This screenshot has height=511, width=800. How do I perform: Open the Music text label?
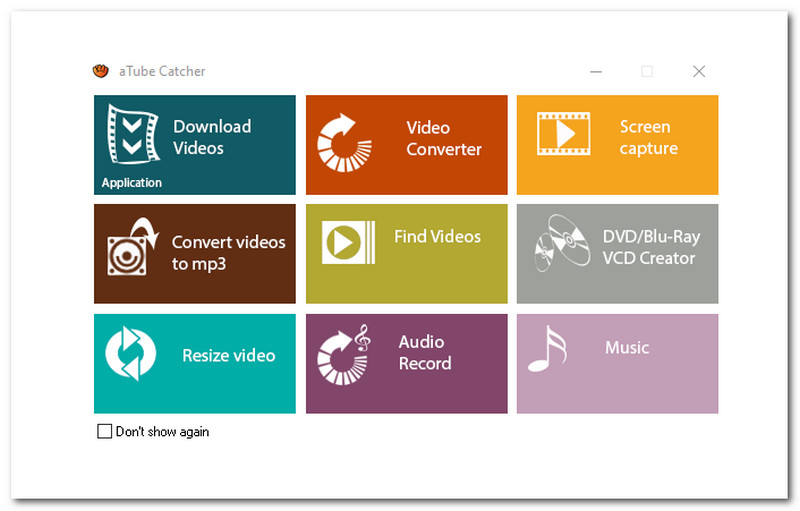coord(627,348)
